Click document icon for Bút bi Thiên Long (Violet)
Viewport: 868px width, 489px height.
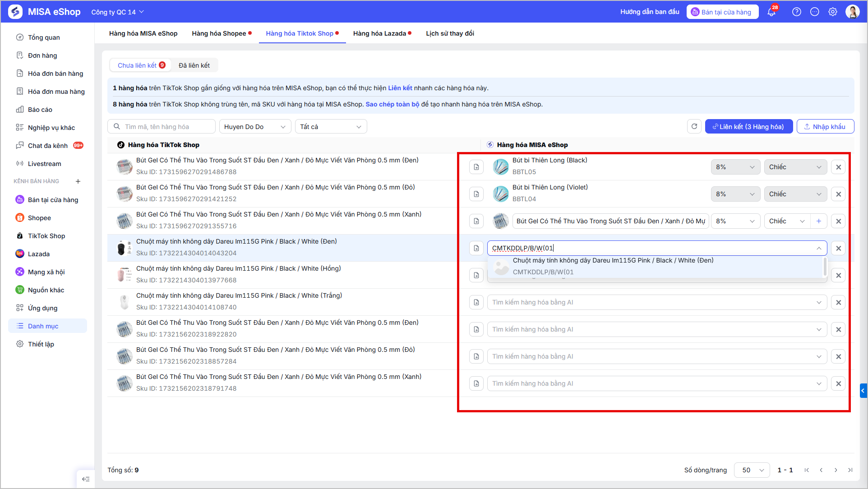(476, 194)
